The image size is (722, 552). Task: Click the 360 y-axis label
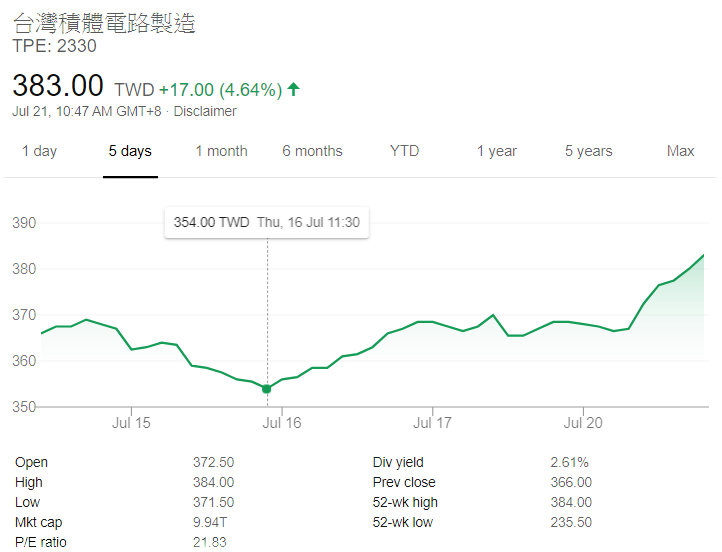[24, 360]
